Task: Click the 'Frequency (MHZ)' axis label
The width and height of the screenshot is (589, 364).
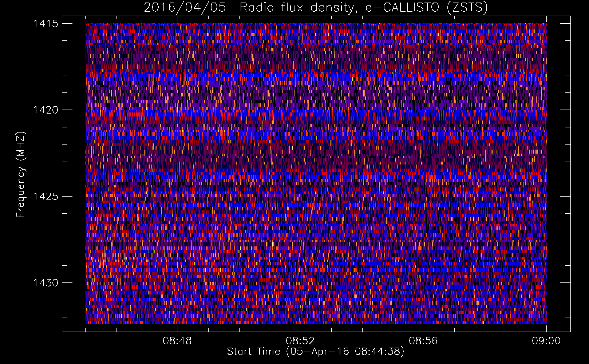Action: coord(21,174)
